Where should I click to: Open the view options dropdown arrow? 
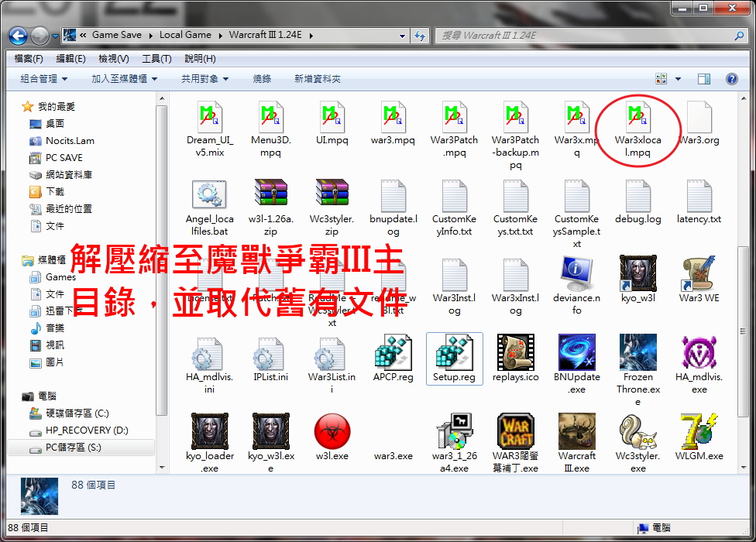[678, 79]
